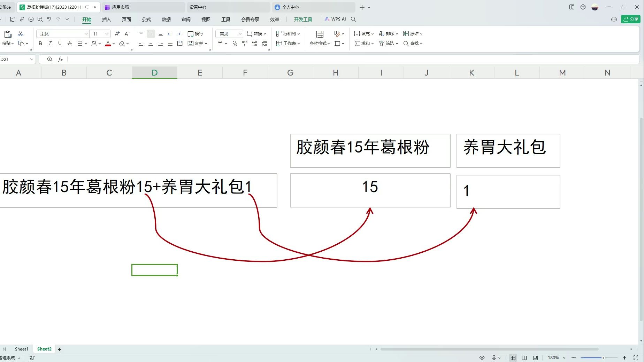Click the percent style icon

(x=235, y=44)
